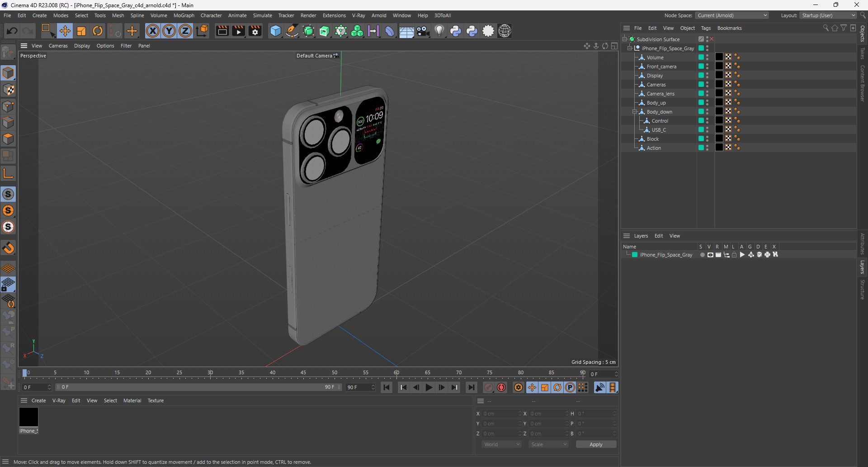Viewport: 868px width, 467px height.
Task: Open the Node Space dropdown
Action: click(x=732, y=15)
